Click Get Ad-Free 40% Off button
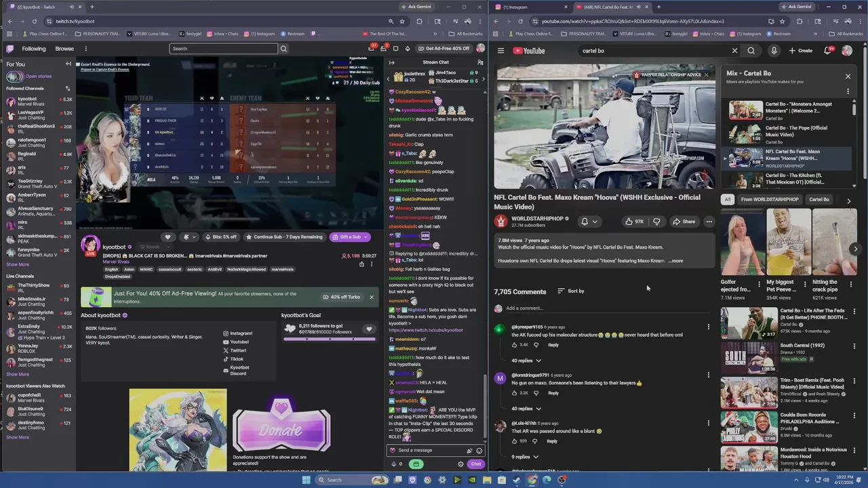The width and height of the screenshot is (868, 488). point(443,49)
